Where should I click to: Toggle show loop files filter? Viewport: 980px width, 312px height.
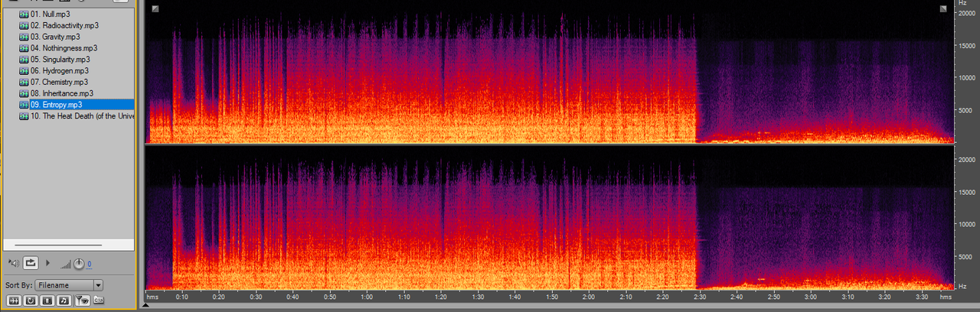[31, 300]
